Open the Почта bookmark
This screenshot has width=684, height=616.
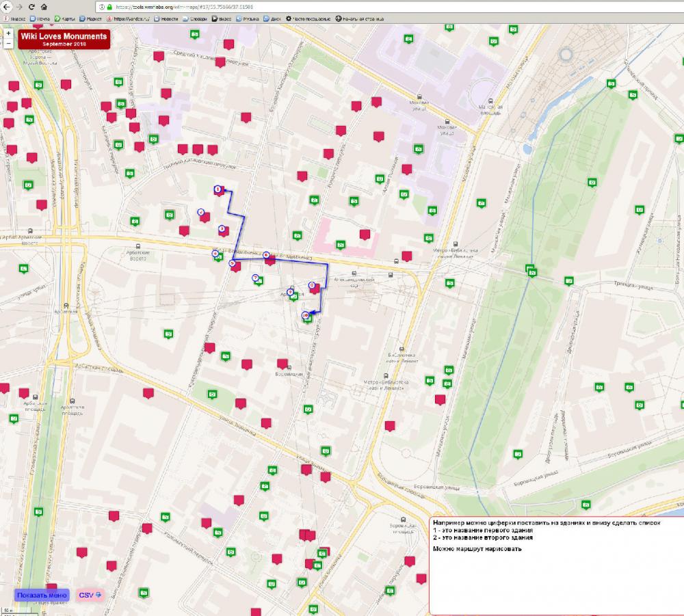40,18
